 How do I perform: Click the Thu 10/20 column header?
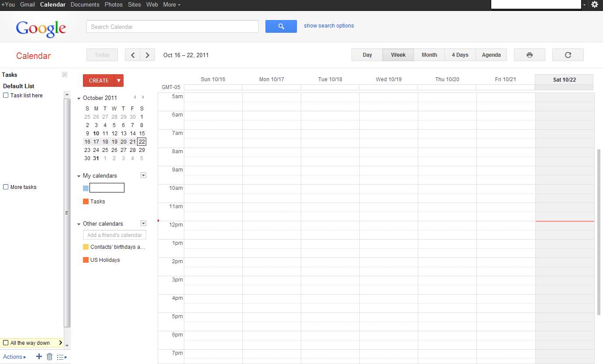[x=447, y=79]
